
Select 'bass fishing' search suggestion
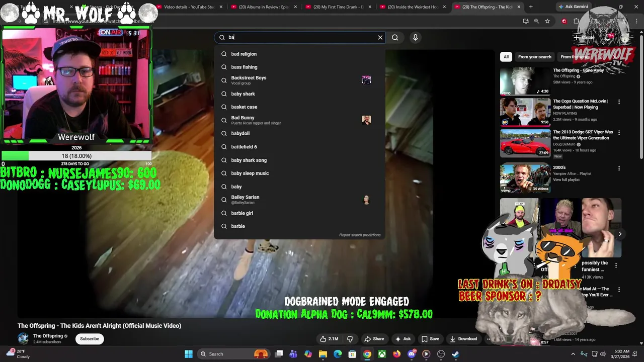point(299,67)
